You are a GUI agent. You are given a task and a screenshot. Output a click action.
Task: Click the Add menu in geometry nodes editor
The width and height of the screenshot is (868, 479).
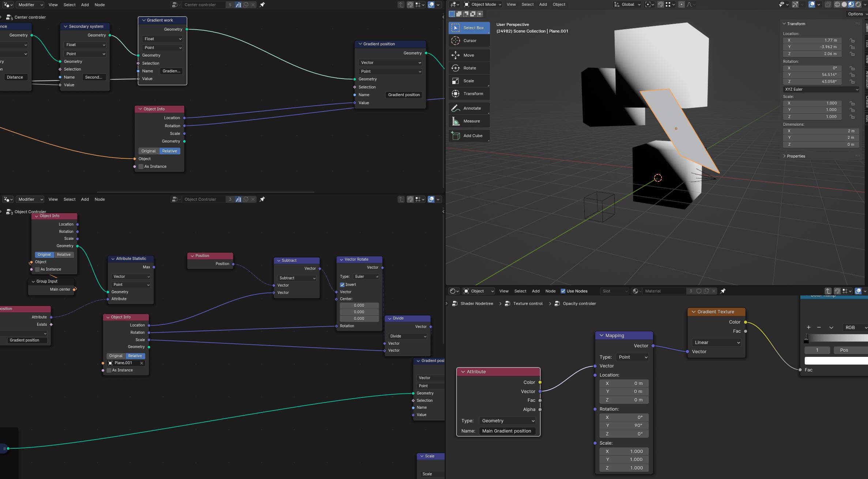[x=84, y=5]
